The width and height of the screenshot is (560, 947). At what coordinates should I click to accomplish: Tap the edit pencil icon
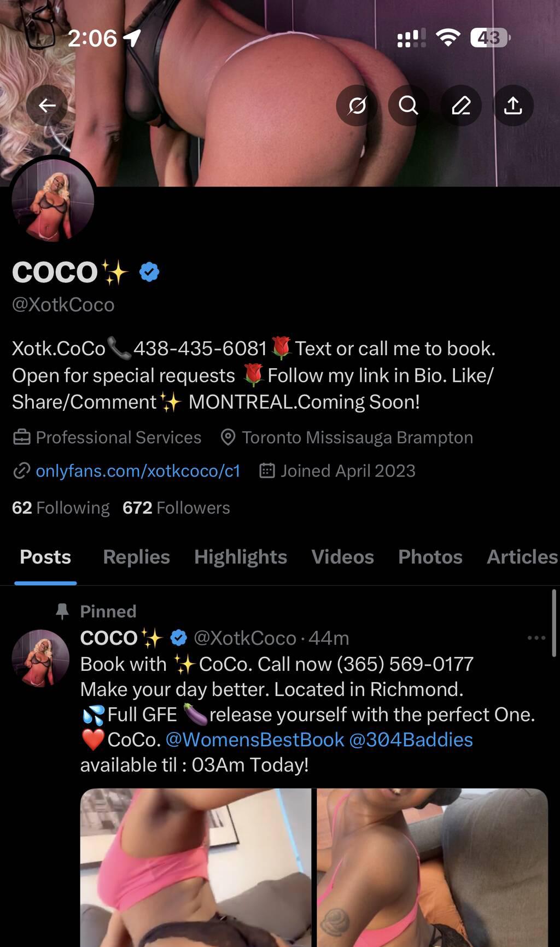pos(461,105)
